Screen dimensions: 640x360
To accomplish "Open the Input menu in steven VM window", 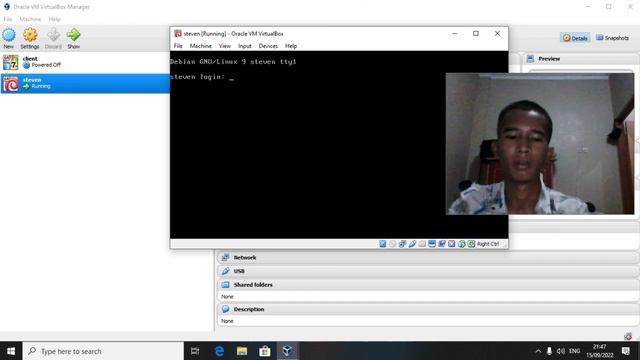I will tap(244, 46).
